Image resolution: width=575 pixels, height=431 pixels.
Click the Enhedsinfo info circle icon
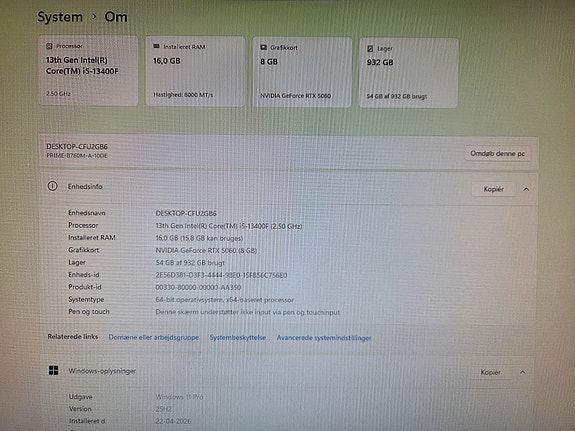tap(52, 186)
